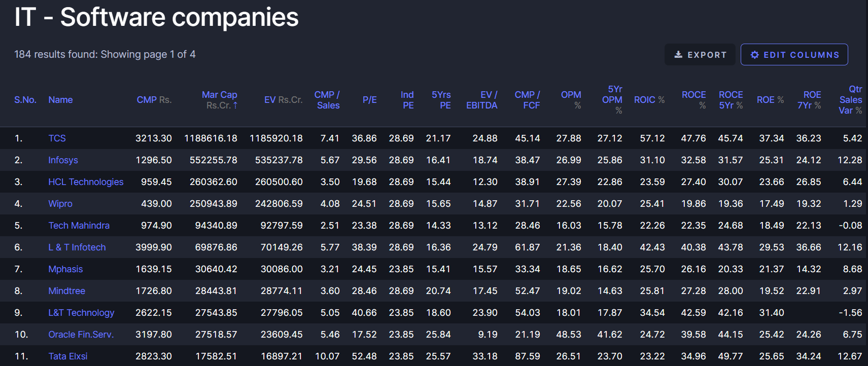Sort by ROE % column header
This screenshot has width=868, height=366.
click(771, 100)
